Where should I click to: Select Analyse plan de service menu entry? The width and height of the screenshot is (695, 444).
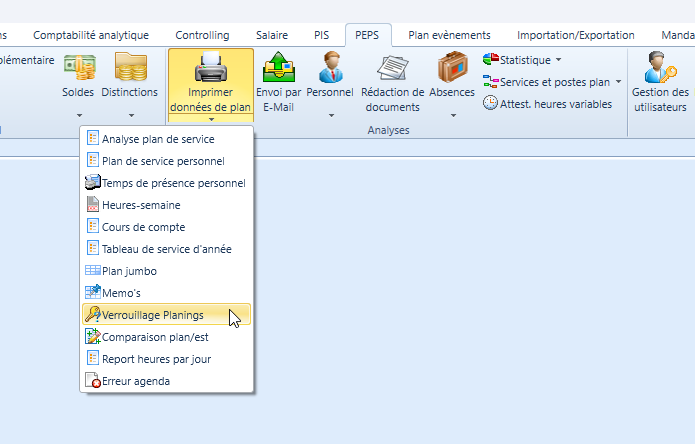[x=167, y=138]
